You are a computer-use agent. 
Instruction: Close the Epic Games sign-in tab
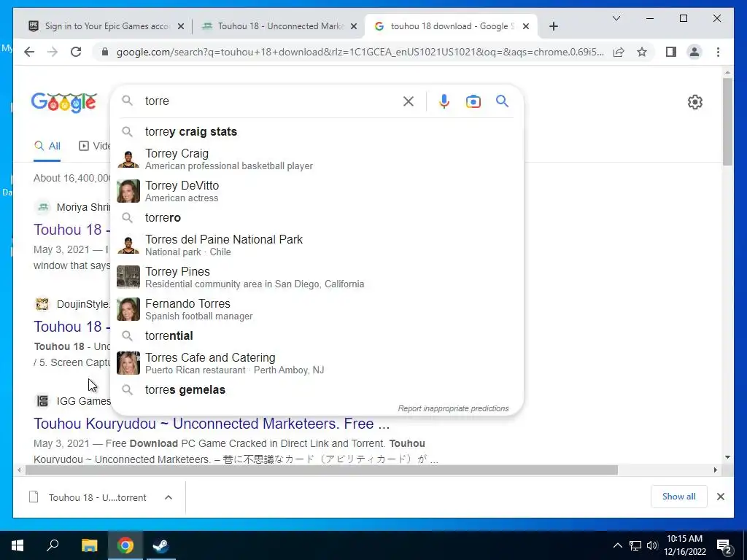click(x=181, y=26)
